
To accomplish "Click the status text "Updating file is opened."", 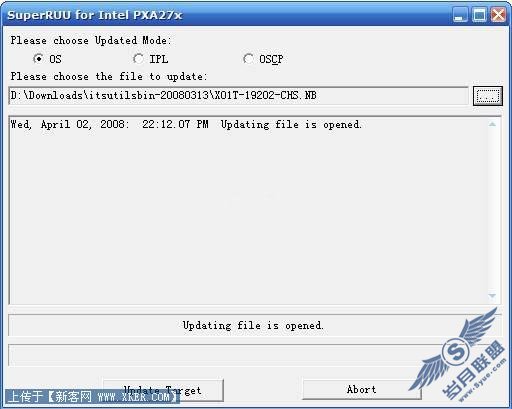I will coord(253,325).
